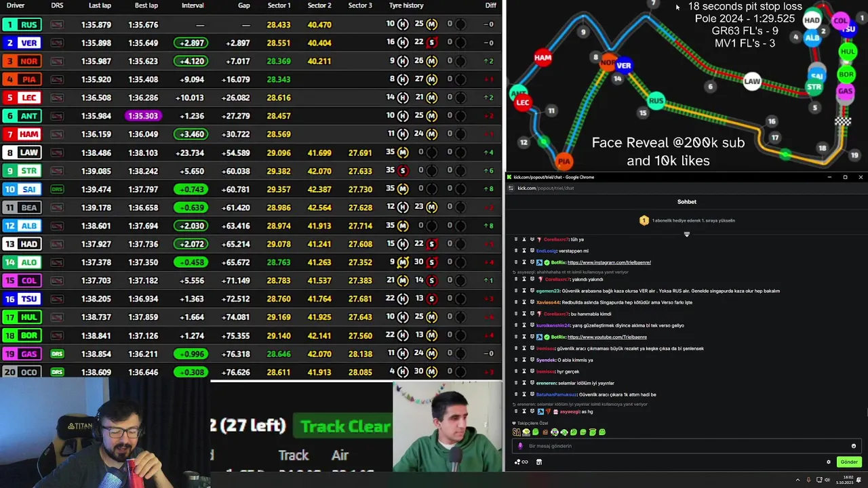Click shield icon on ereneren's message
Image resolution: width=868 pixels, height=488 pixels.
point(532,383)
